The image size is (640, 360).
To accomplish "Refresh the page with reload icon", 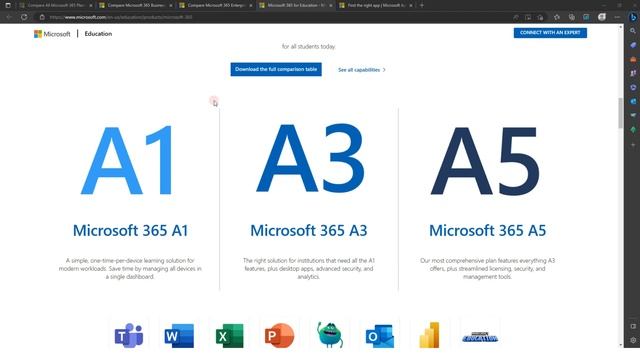I will point(24,17).
